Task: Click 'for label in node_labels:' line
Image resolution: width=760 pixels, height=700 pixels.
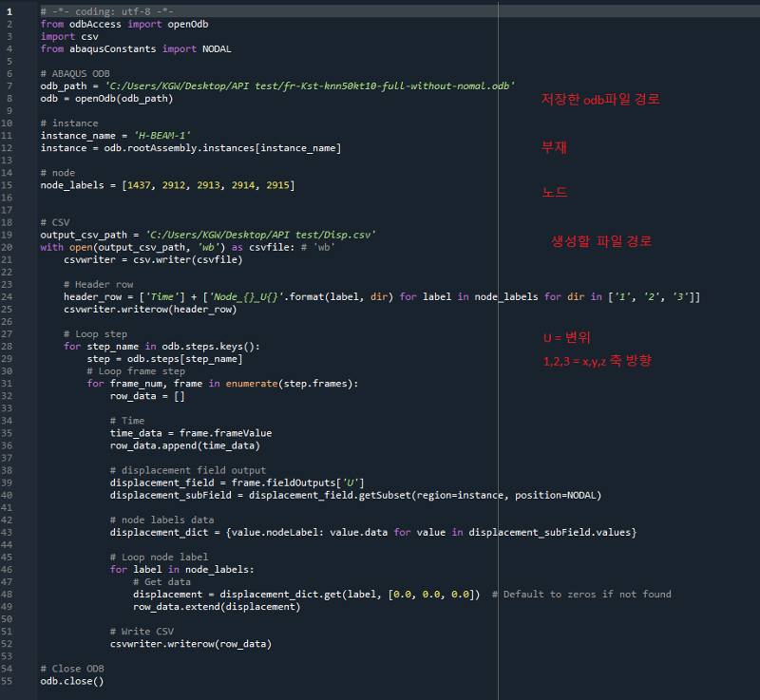Action: [x=182, y=570]
